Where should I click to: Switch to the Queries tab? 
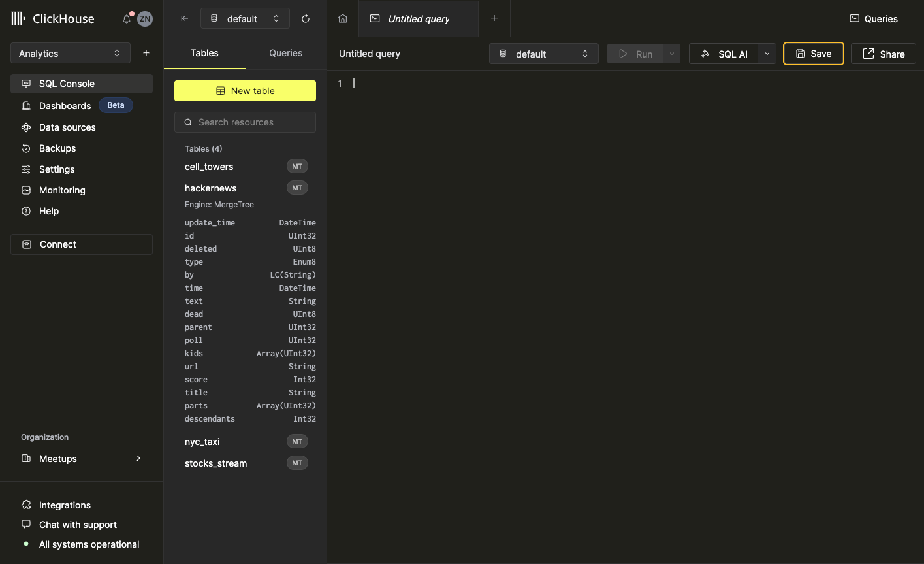tap(285, 53)
